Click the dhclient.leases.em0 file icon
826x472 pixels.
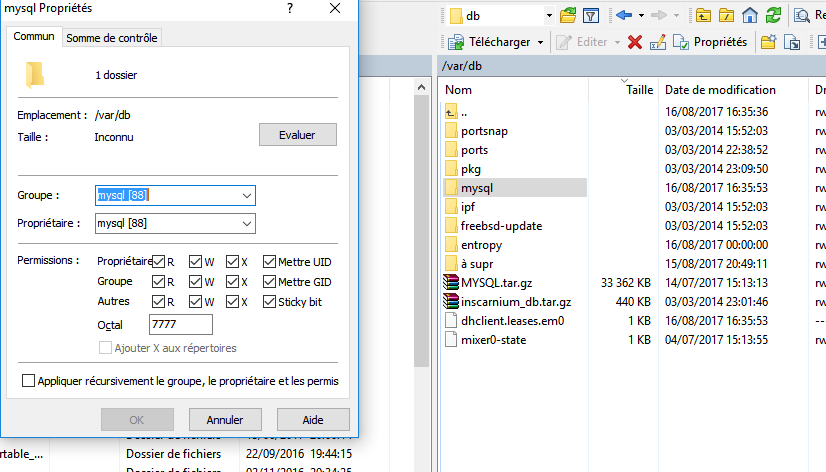pyautogui.click(x=451, y=321)
